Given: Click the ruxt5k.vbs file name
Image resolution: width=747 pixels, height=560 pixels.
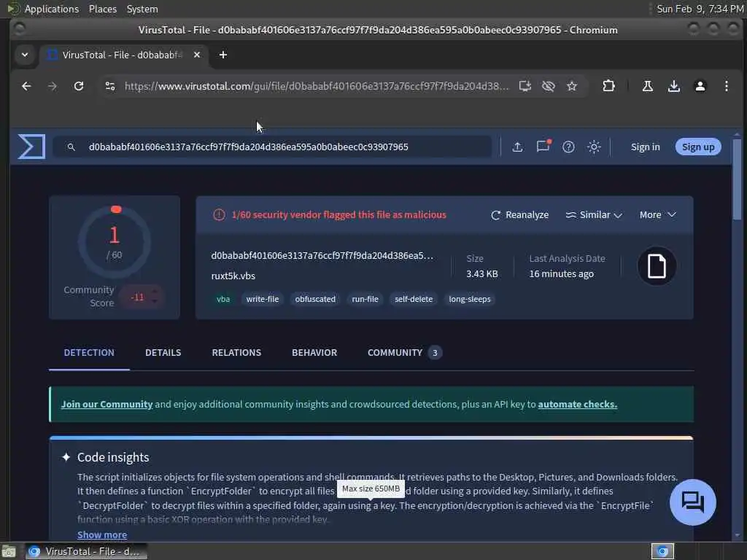Looking at the screenshot, I should 233,276.
